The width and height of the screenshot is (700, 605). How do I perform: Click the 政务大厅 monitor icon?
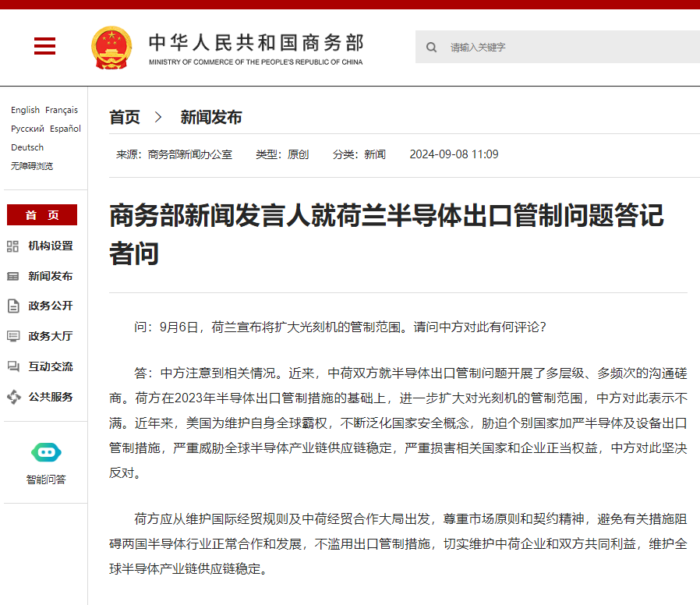click(x=13, y=336)
